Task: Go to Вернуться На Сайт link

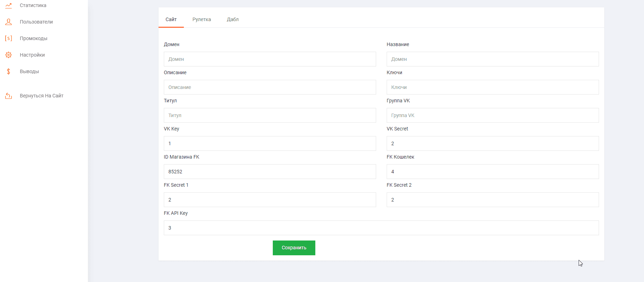Action: pos(41,96)
